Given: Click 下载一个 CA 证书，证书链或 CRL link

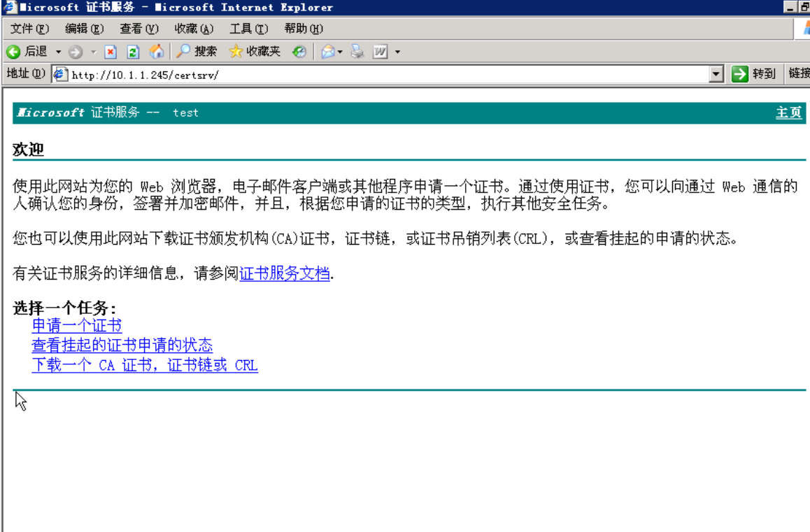Looking at the screenshot, I should click(145, 365).
